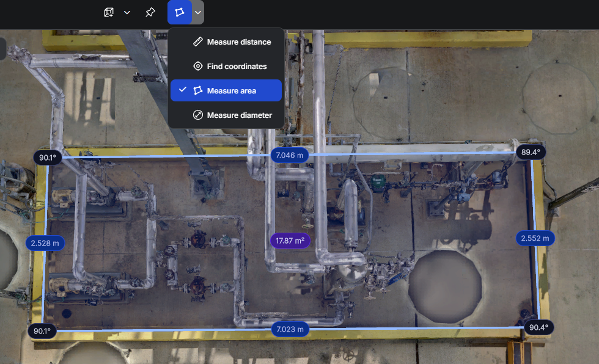Toggle the active Measure area polygon tool button
The image size is (599, 364).
(x=180, y=12)
